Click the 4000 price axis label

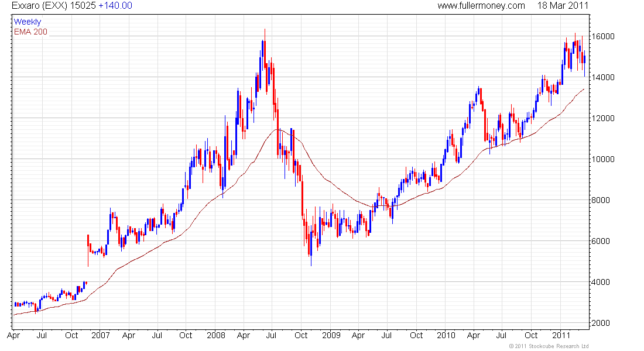tap(601, 282)
